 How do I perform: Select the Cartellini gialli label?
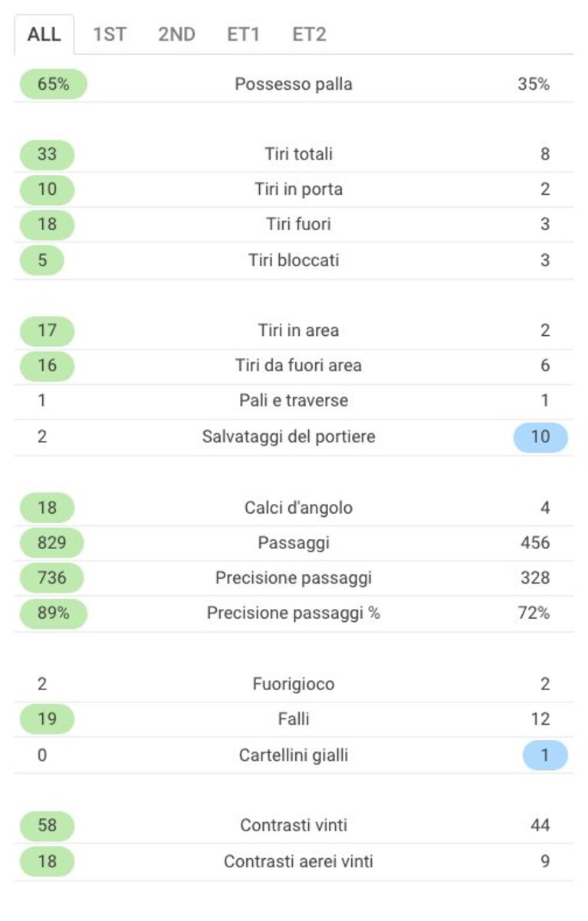pos(294,755)
